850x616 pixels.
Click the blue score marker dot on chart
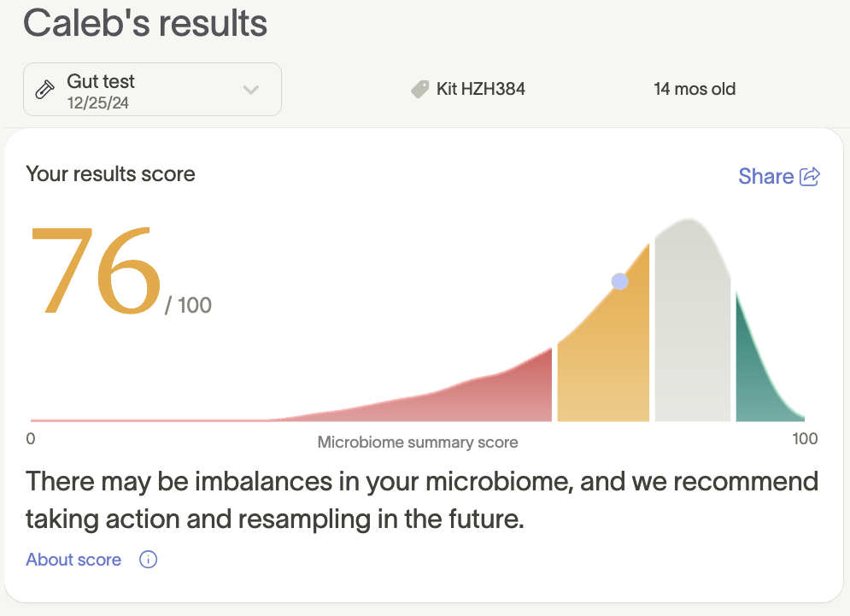pyautogui.click(x=620, y=281)
